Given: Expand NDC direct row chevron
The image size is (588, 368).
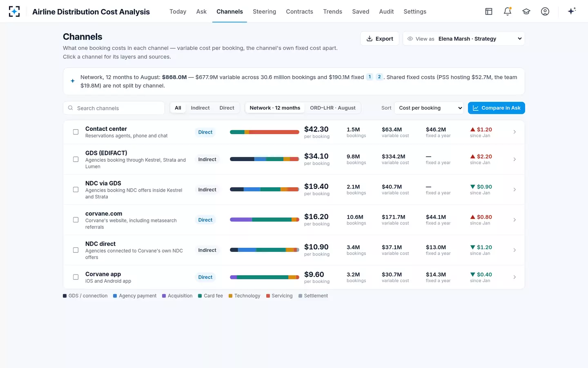Looking at the screenshot, I should [514, 250].
